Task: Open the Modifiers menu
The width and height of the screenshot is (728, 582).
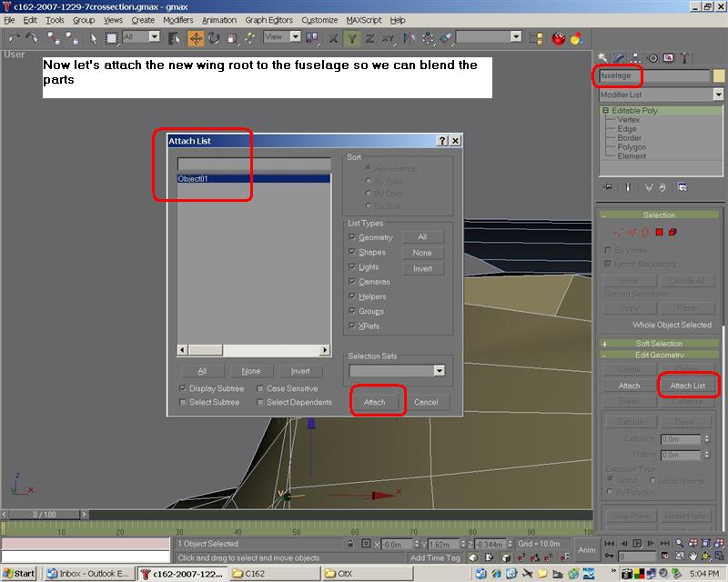Action: pos(177,20)
